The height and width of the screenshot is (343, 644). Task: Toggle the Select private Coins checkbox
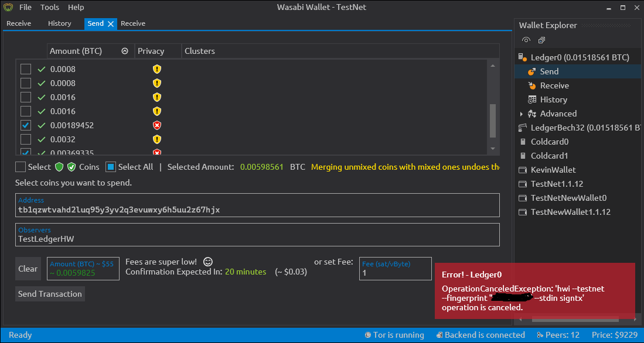click(x=21, y=167)
